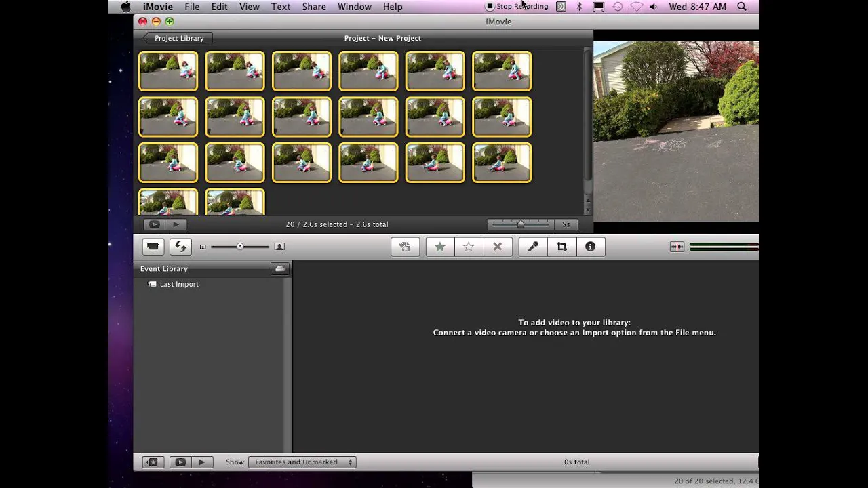Open the iMovie application menu
868x488 pixels.
[158, 7]
